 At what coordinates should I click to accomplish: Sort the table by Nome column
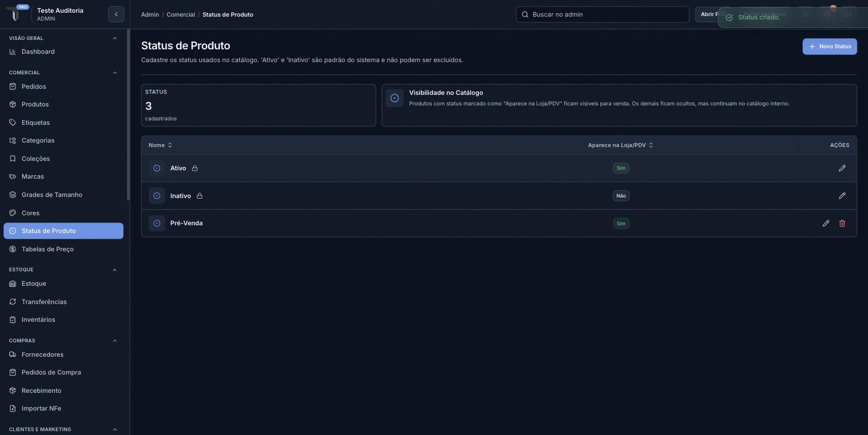pyautogui.click(x=160, y=145)
